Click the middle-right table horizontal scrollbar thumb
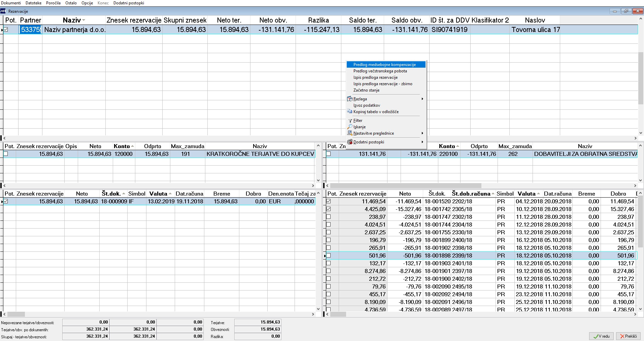The width and height of the screenshot is (644, 341). tap(406, 185)
